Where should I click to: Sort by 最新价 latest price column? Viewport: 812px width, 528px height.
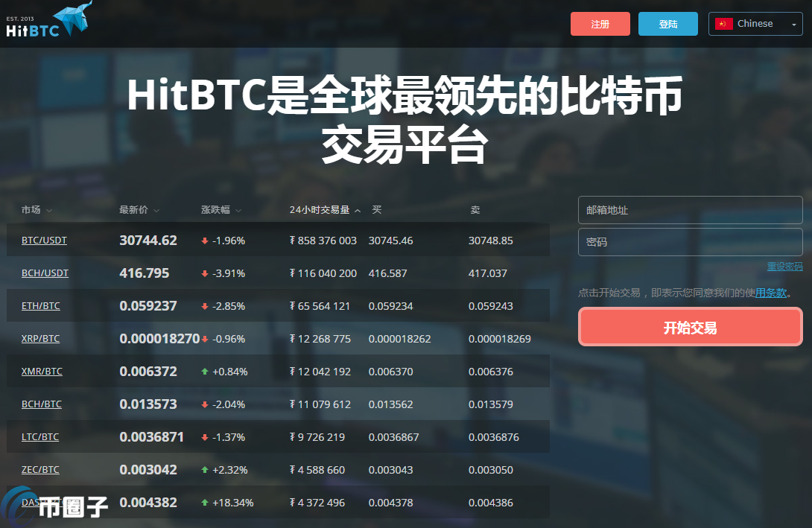click(x=139, y=210)
